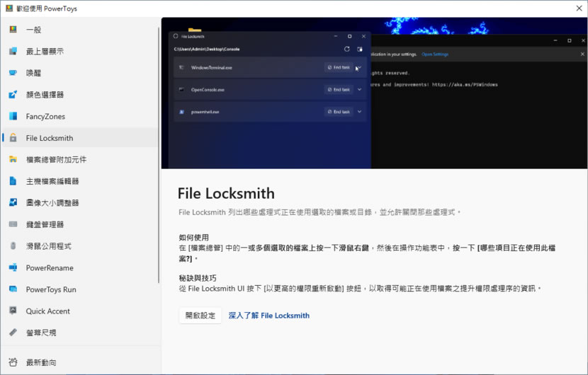
Task: Select the 最上層顯示 Always on Top icon
Action: click(x=13, y=51)
